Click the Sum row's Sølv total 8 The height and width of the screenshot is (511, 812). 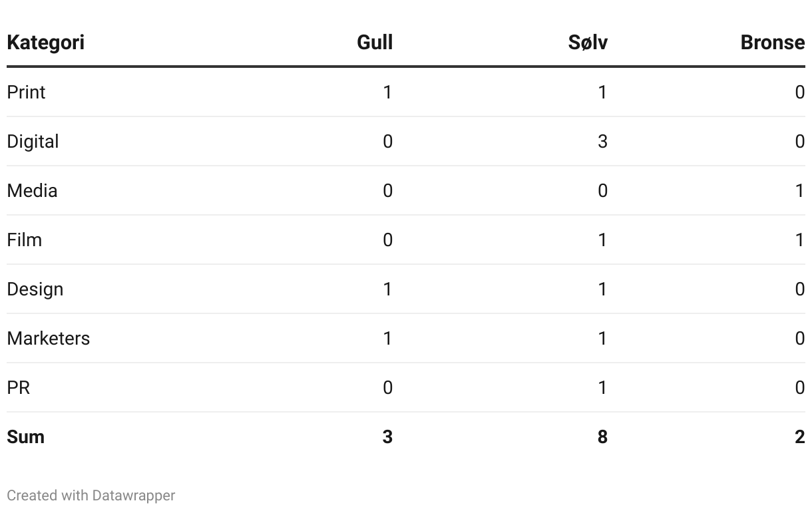click(602, 437)
